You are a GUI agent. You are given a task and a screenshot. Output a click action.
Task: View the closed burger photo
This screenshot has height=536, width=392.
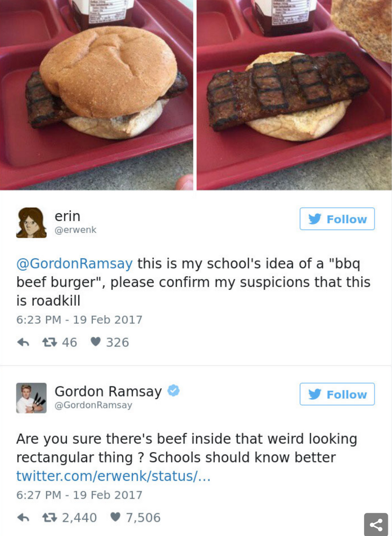(x=96, y=95)
